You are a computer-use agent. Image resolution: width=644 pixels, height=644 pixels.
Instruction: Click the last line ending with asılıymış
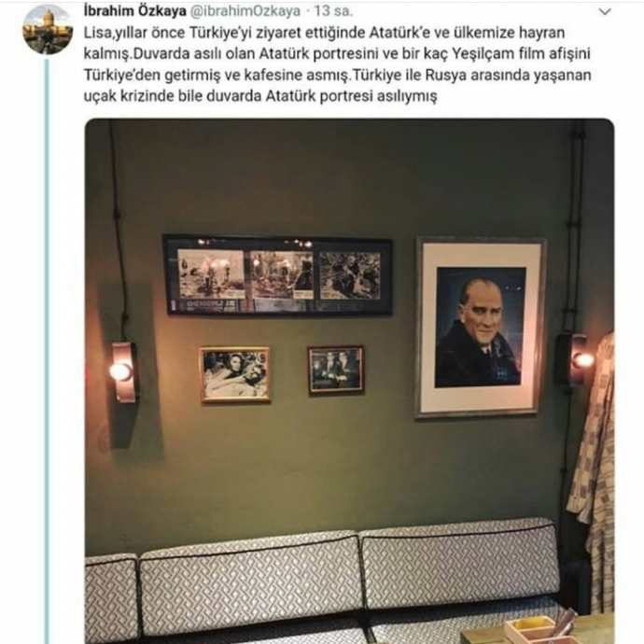(x=260, y=96)
